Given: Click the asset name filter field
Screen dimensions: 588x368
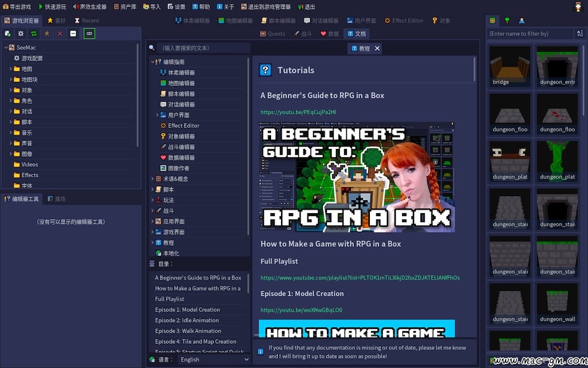Looking at the screenshot, I should pos(530,34).
